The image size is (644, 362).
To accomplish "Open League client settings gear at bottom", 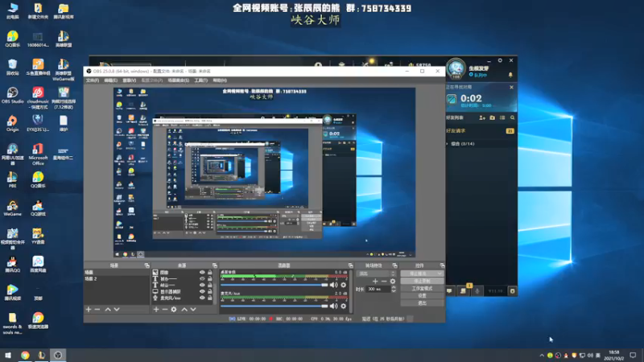I will tap(512, 291).
